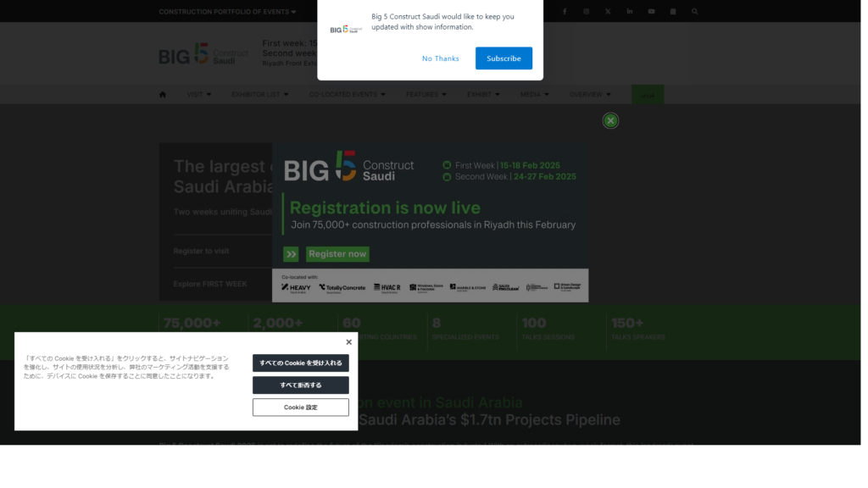This screenshot has width=868, height=488.
Task: Click the Marble & Stone logo
Action: click(x=467, y=288)
